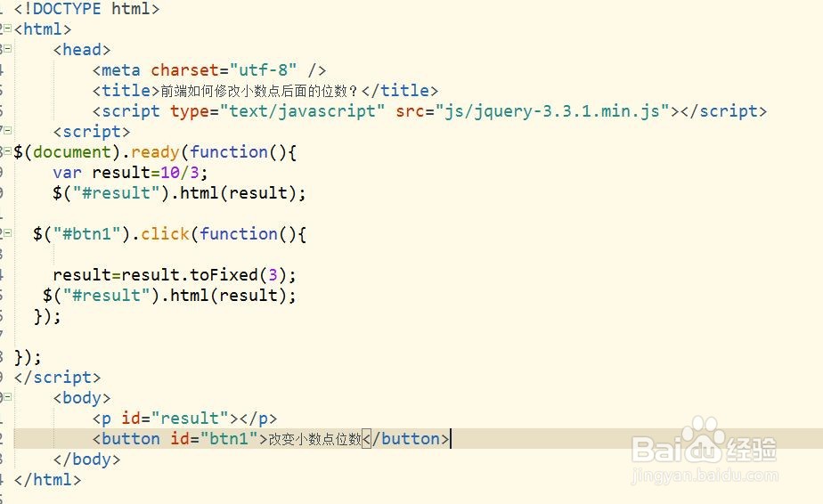Collapse the <body> fold marker
Screen dimensions: 823x504
[7, 397]
